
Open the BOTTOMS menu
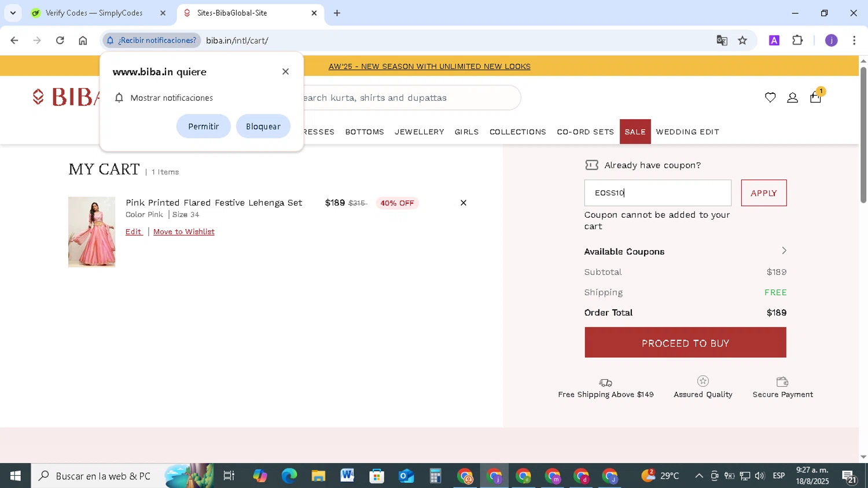[365, 132]
